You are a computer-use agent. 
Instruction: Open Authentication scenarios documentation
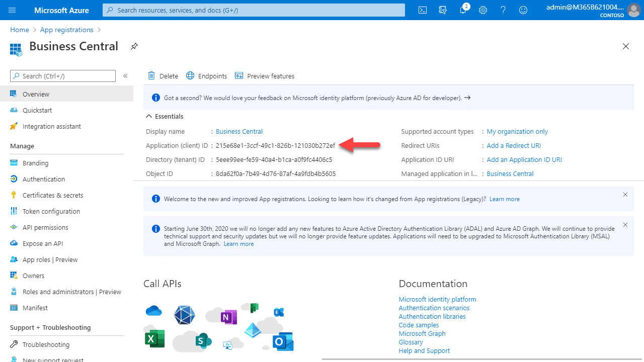434,308
